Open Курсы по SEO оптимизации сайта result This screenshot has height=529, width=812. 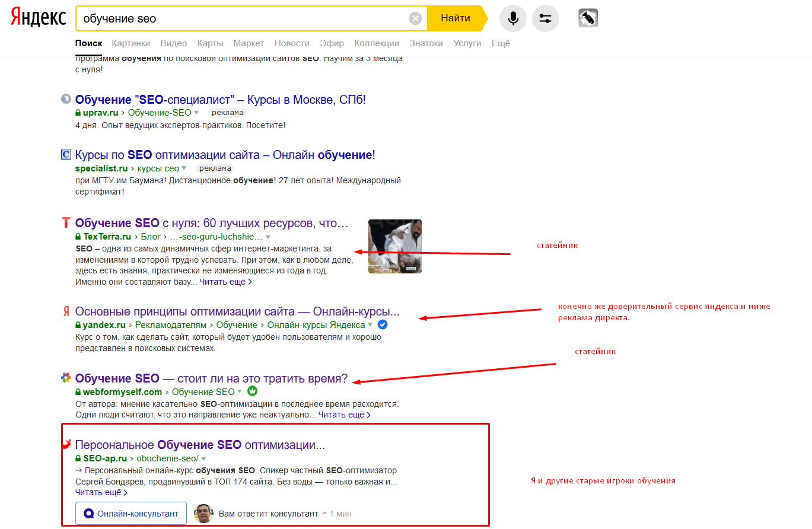225,155
